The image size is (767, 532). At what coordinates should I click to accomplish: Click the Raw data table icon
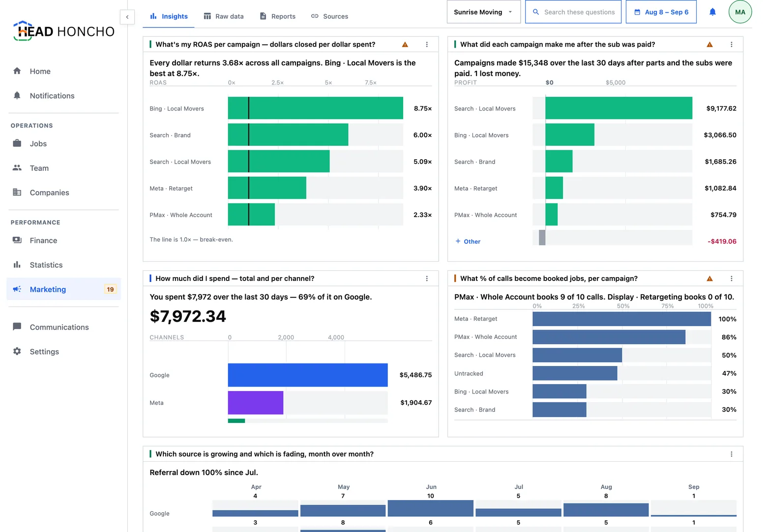click(x=207, y=16)
